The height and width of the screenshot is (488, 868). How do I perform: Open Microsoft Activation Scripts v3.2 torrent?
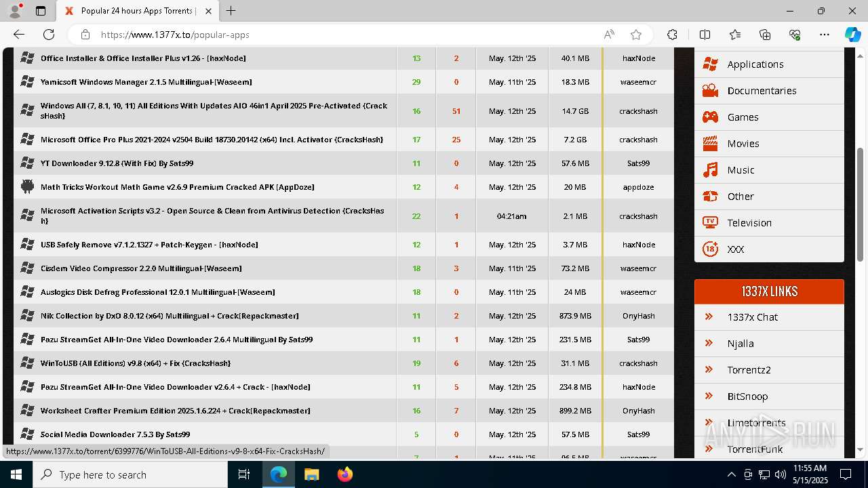(212, 216)
